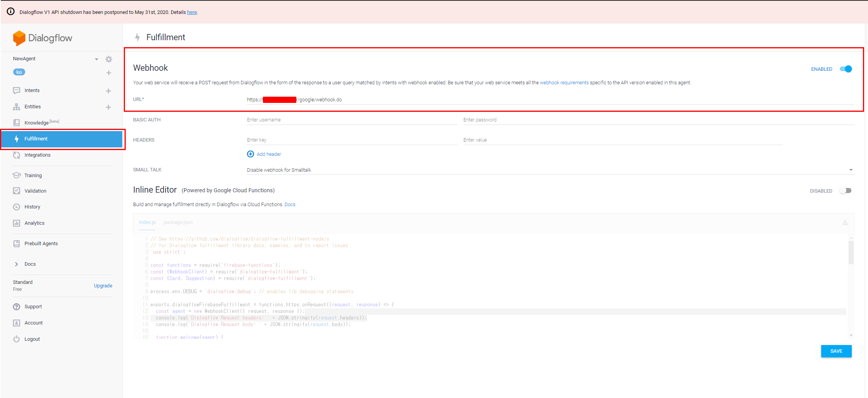Click the download icon in inline editor
The height and width of the screenshot is (398, 868).
click(x=845, y=222)
